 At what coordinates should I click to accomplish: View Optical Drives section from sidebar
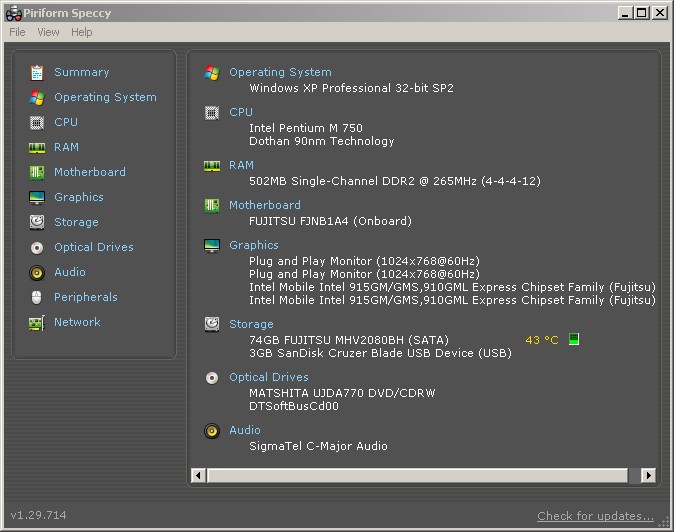pyautogui.click(x=94, y=247)
